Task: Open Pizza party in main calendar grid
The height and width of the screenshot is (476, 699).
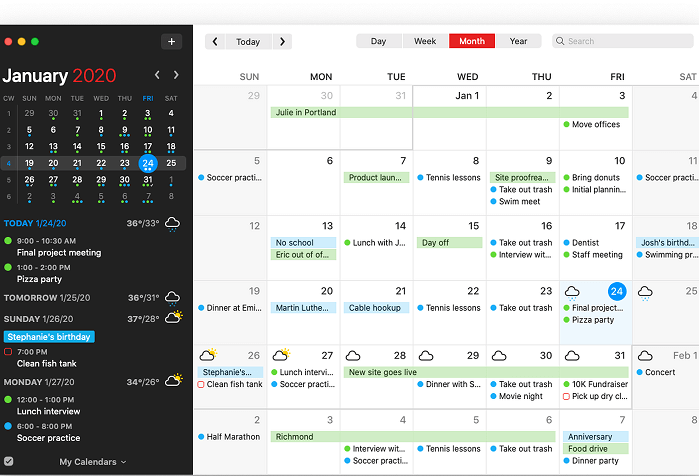Action: click(589, 320)
